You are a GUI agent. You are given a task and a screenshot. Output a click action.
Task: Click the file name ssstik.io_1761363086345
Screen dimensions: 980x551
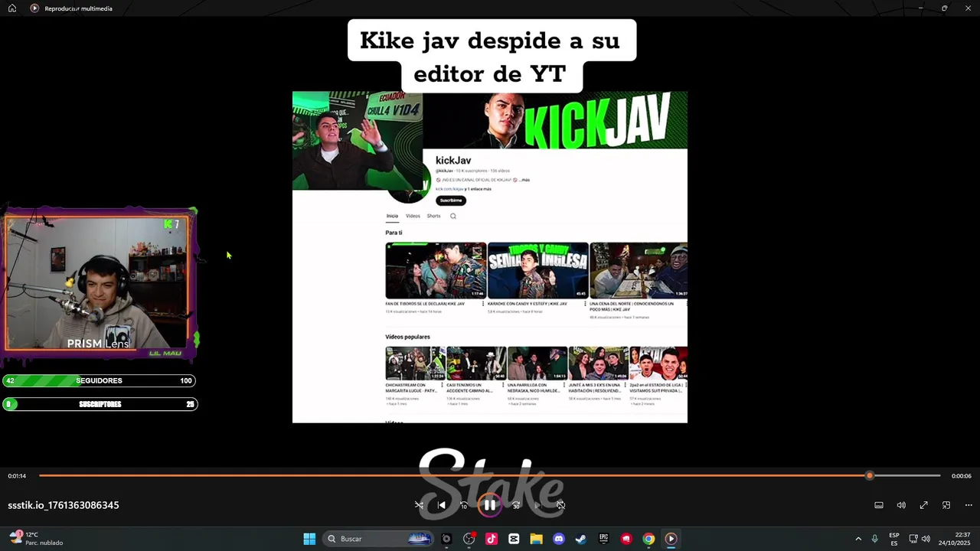(64, 505)
